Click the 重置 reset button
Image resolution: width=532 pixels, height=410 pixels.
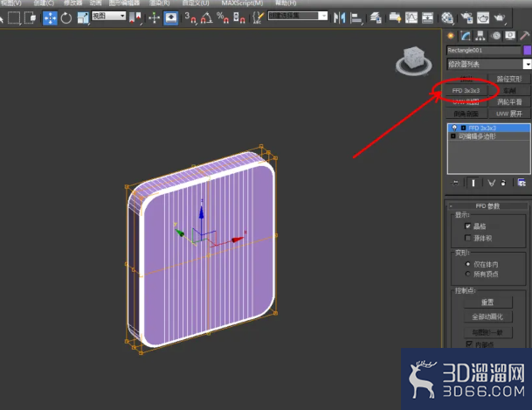coord(488,302)
